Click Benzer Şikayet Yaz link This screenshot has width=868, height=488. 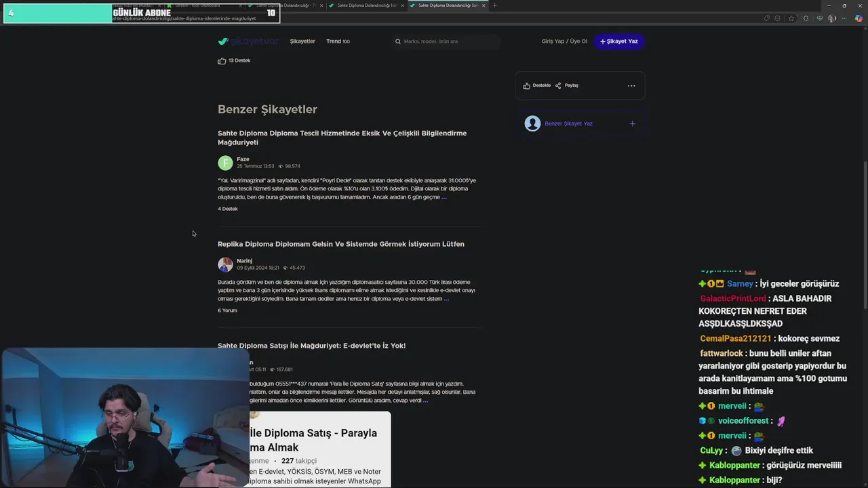568,123
